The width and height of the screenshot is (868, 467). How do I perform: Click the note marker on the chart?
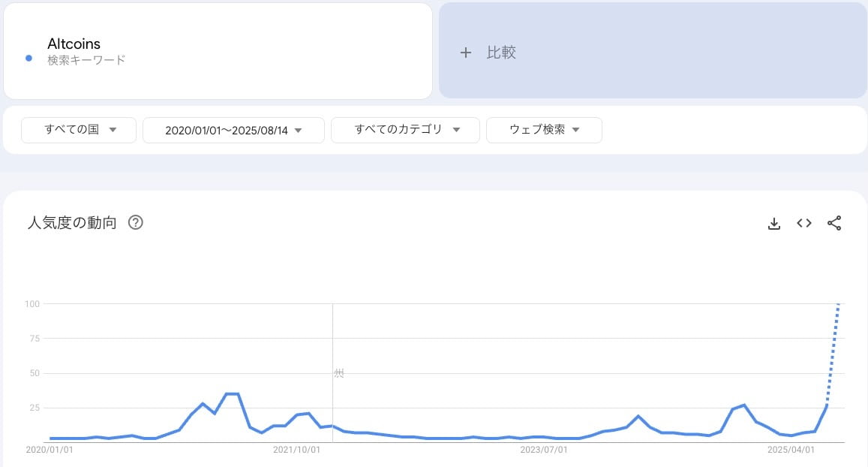tap(339, 373)
